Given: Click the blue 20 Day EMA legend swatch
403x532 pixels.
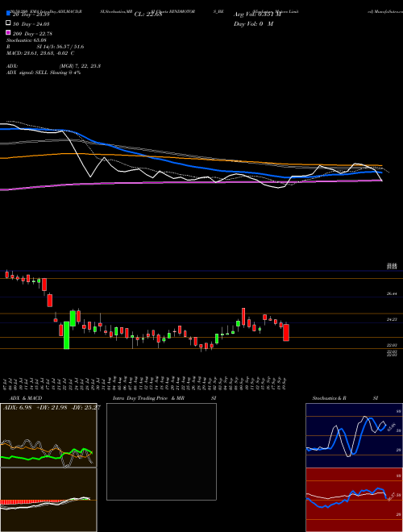Looking at the screenshot, I should coord(9,14).
